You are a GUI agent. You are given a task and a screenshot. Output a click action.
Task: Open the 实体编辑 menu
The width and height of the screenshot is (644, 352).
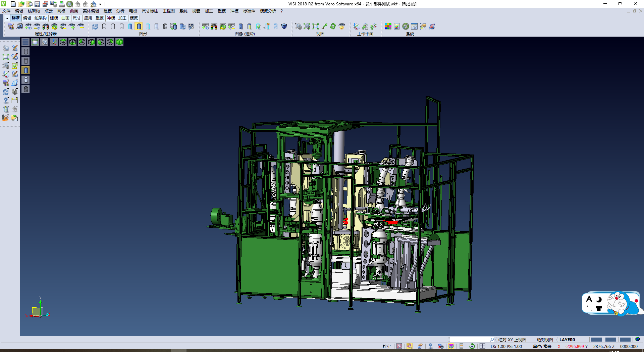point(91,11)
